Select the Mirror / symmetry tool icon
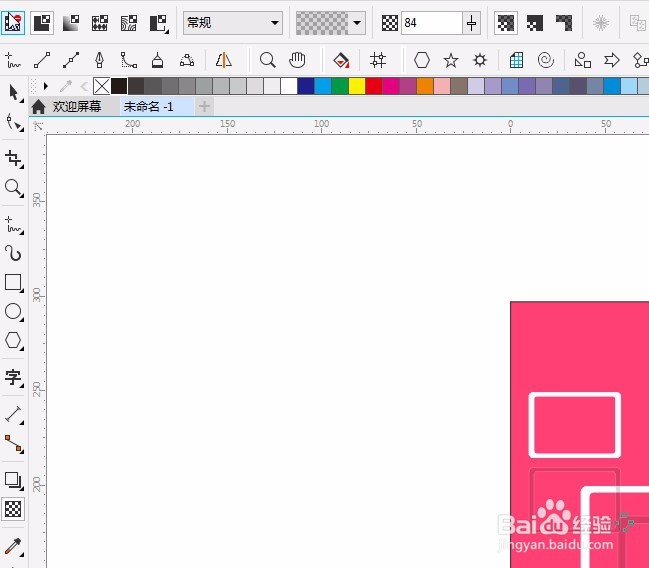649x568 pixels. point(224,60)
